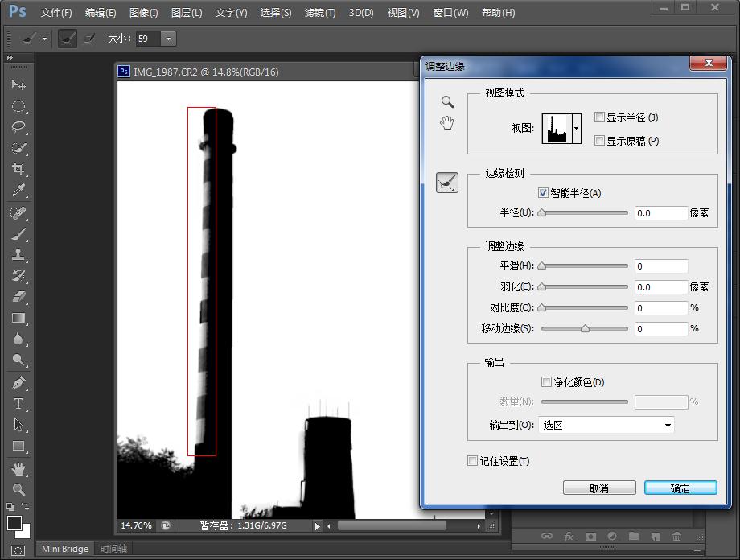Select the Hand tool in Refine Edge dialog
This screenshot has height=560, width=740.
(447, 123)
